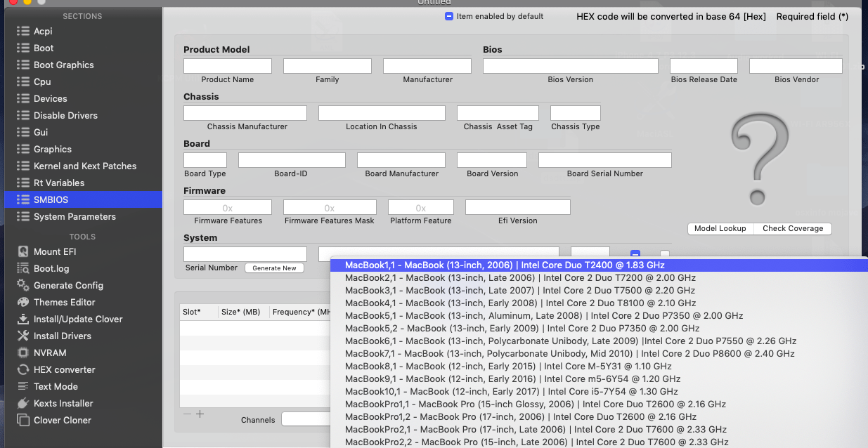Focus the Bios Release Date field

704,66
